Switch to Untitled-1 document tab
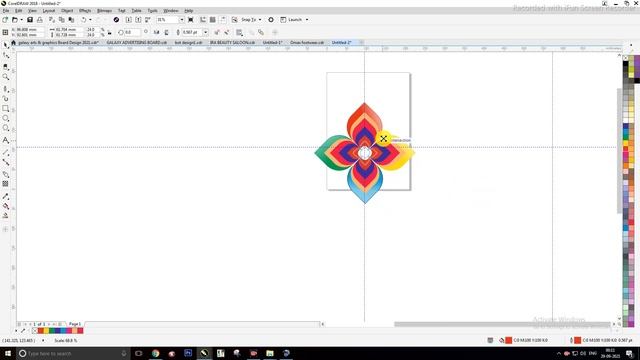 pos(272,42)
